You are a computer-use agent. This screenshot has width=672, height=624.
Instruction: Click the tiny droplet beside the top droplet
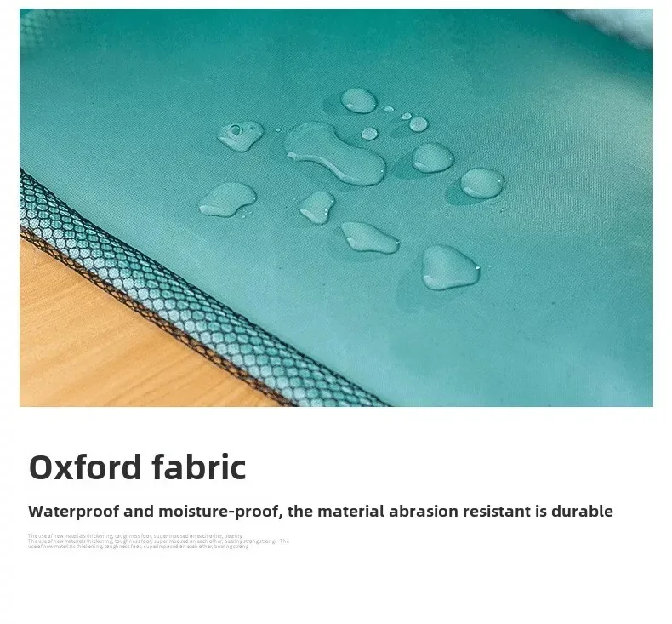tap(389, 108)
